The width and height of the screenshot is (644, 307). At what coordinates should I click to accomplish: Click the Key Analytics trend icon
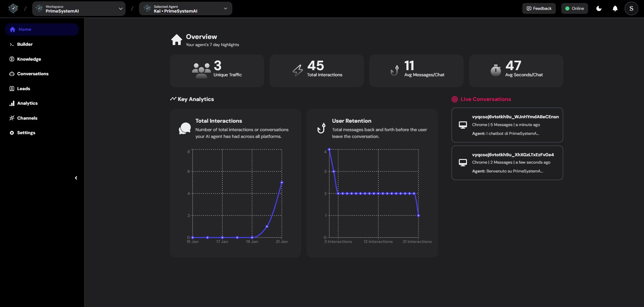point(173,99)
